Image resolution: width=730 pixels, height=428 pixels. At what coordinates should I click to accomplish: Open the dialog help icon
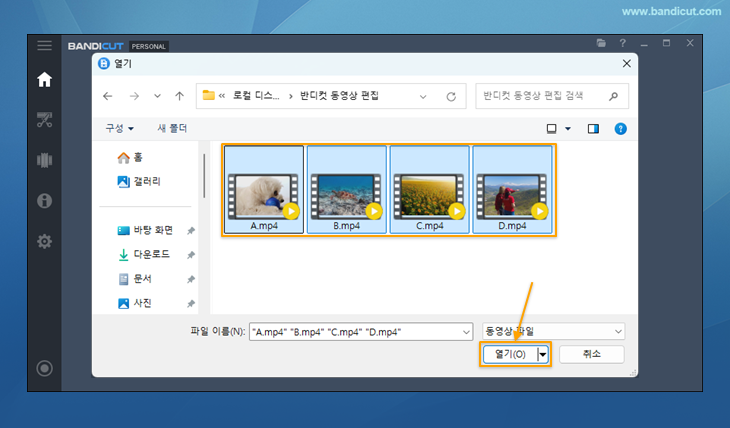620,129
